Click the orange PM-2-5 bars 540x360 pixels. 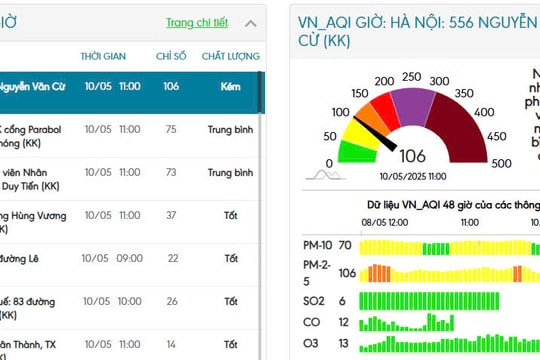(380, 274)
